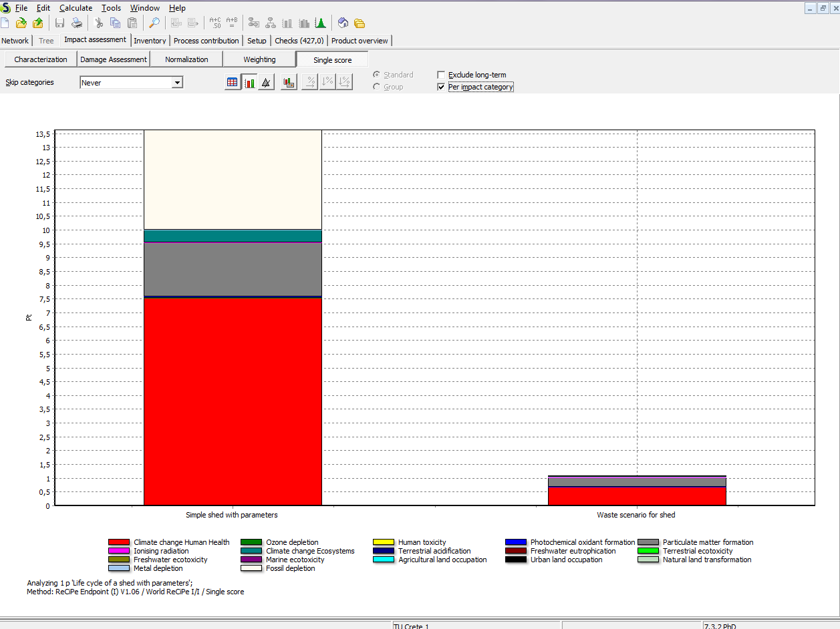Viewport: 840px width, 629px height.
Task: Open the Help menu
Action: click(177, 8)
